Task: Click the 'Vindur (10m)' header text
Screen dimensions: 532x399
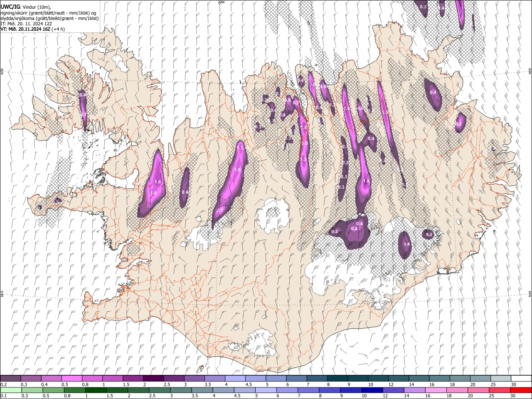Action: tap(36, 7)
